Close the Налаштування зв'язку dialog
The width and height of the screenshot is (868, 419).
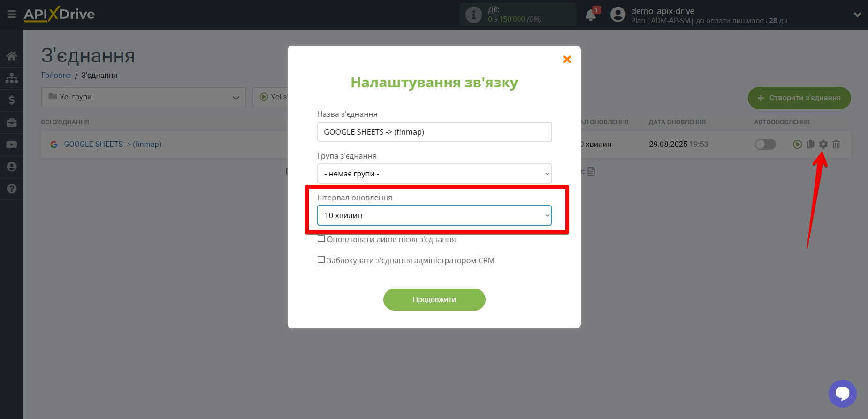(x=567, y=59)
